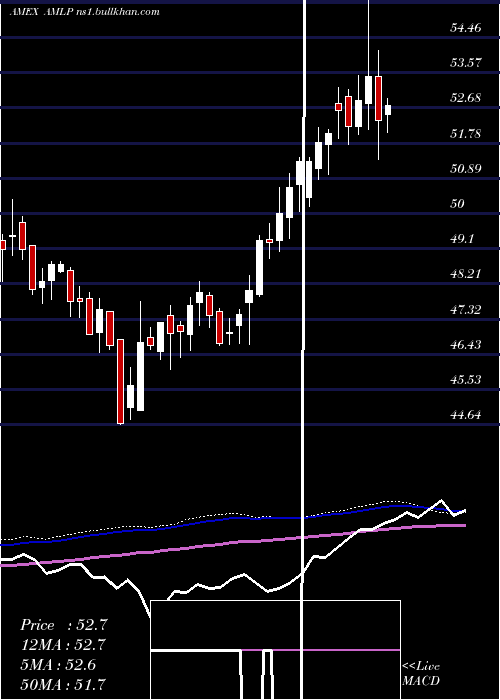Click the last white candlestick on the chart
Screen dimensions: 500x700
click(x=388, y=110)
